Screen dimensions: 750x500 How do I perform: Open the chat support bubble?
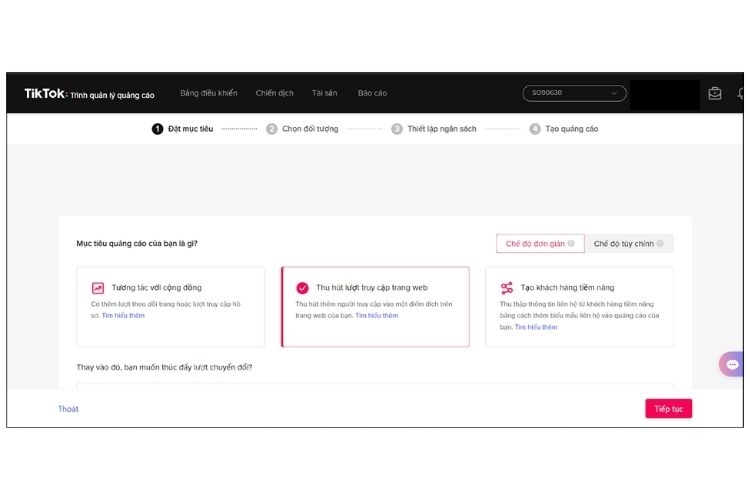point(733,364)
